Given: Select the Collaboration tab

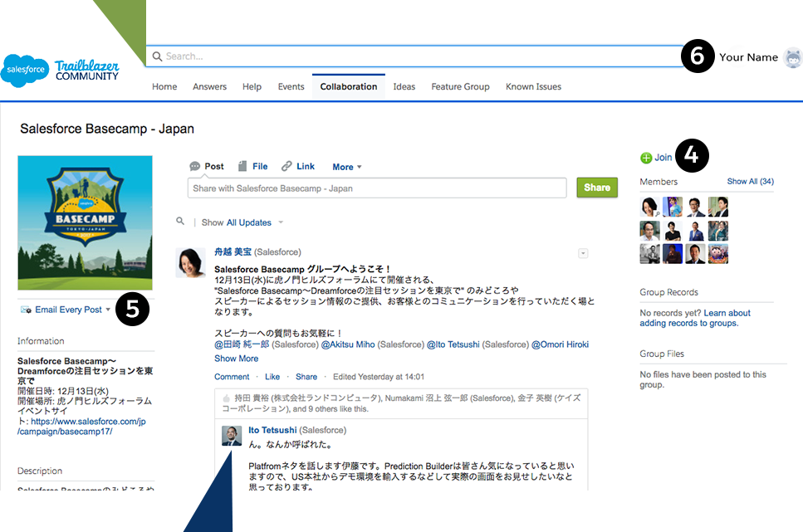Looking at the screenshot, I should coord(349,87).
